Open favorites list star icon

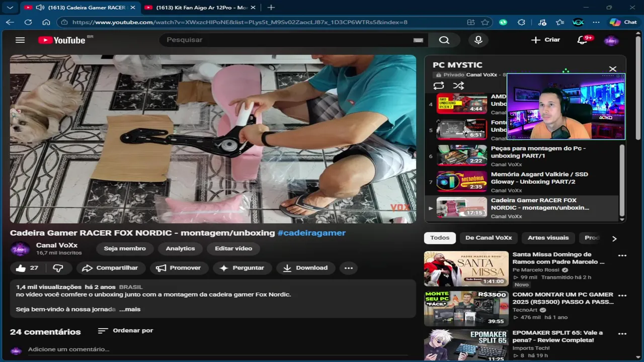click(560, 22)
